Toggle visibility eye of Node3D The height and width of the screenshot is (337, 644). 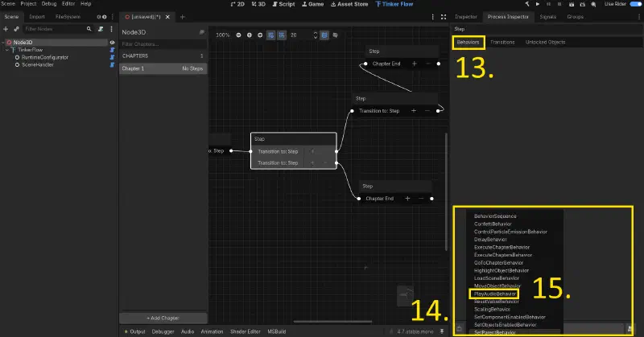pyautogui.click(x=112, y=43)
